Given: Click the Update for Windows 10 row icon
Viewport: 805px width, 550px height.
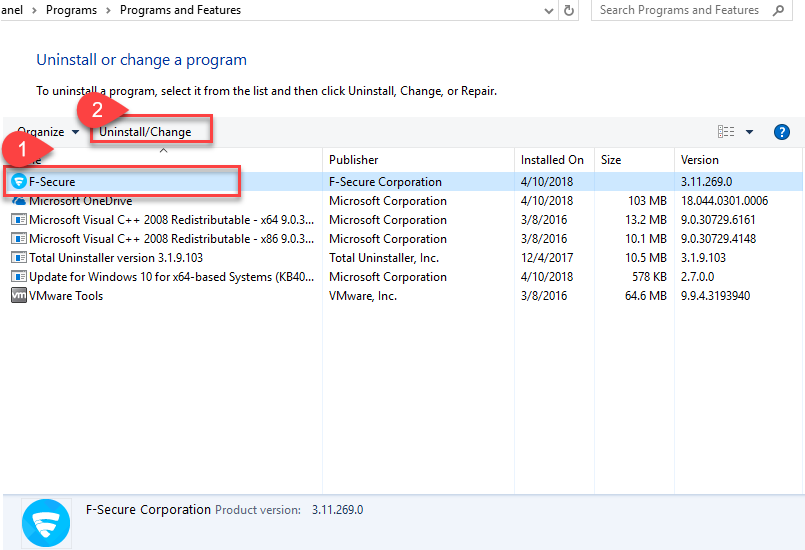Looking at the screenshot, I should (19, 277).
